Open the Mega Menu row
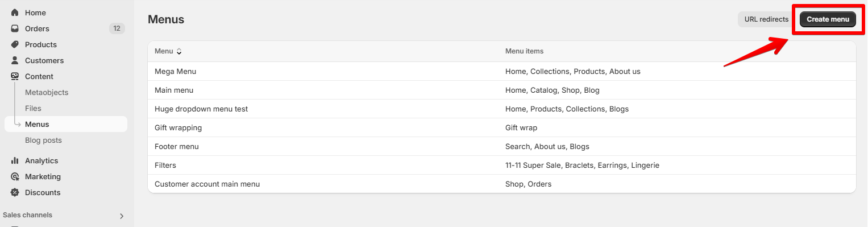 click(x=501, y=71)
